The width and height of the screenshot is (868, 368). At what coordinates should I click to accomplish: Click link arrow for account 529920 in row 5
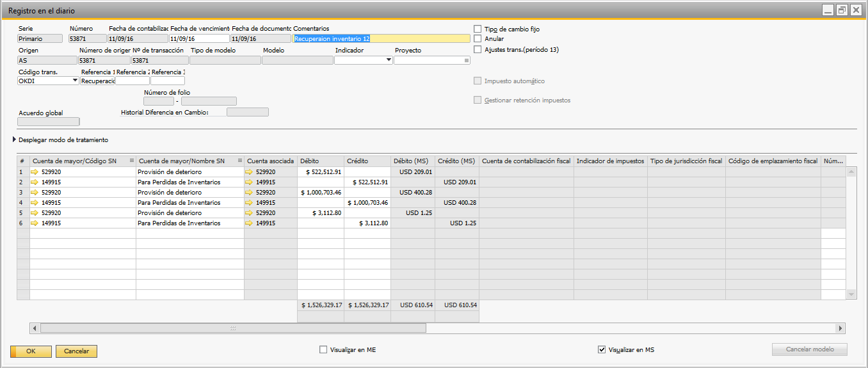35,213
